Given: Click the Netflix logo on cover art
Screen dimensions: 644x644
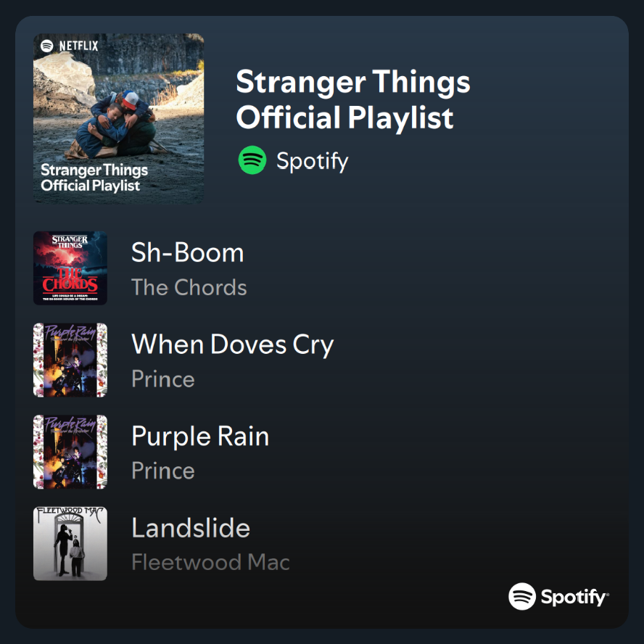Looking at the screenshot, I should point(79,46).
